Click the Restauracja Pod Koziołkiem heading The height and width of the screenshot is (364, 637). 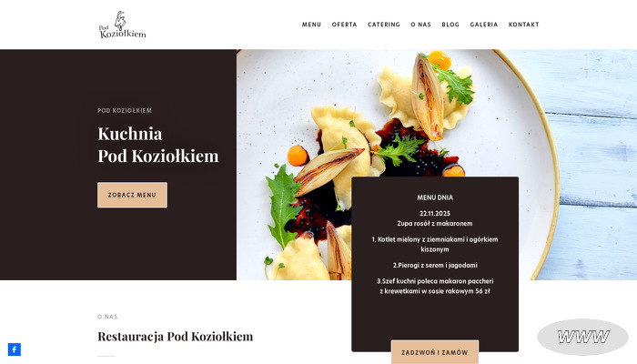(x=175, y=337)
